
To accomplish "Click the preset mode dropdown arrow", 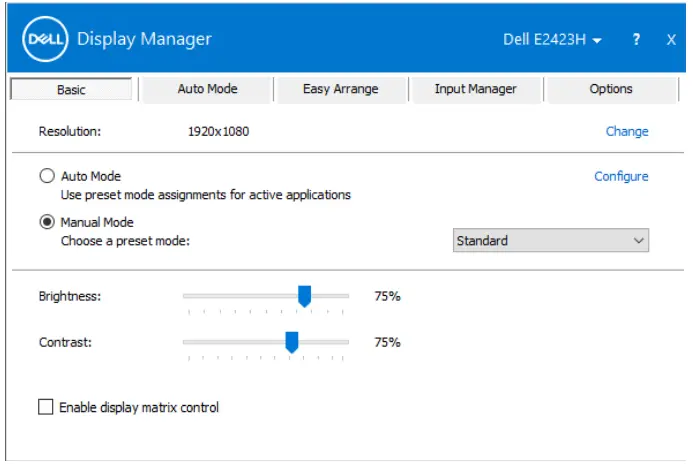I will click(x=638, y=241).
